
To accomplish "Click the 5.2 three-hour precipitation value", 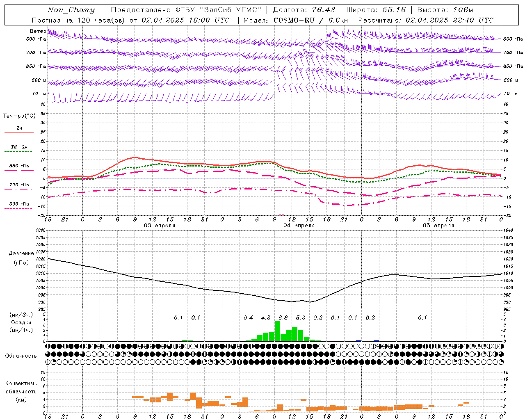I will pos(301,317).
